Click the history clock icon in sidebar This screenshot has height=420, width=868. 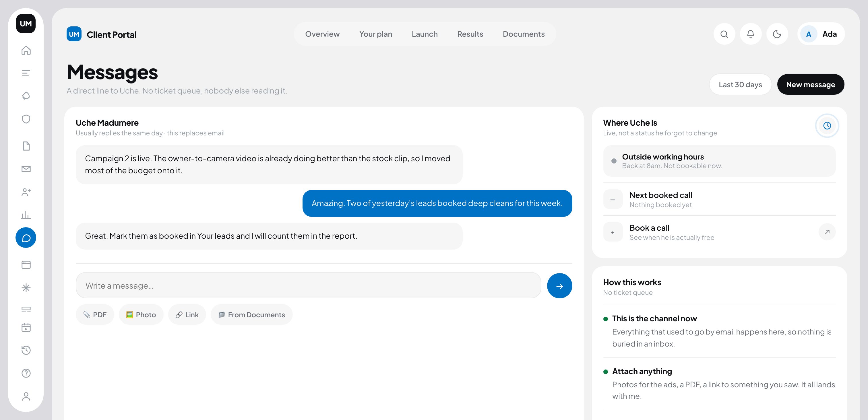[26, 350]
